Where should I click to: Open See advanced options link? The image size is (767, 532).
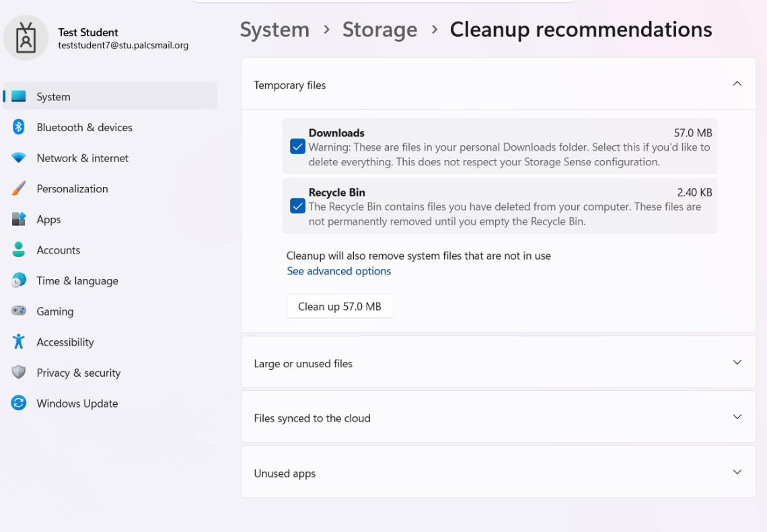click(338, 271)
